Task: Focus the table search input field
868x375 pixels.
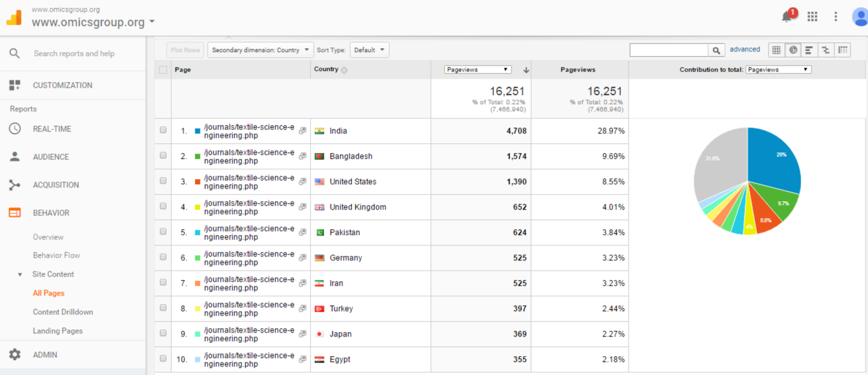Action: (x=669, y=50)
